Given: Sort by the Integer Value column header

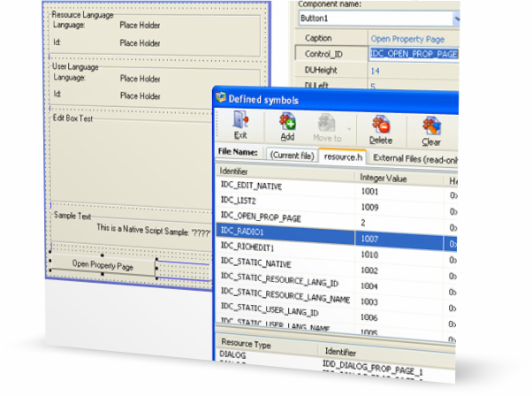Looking at the screenshot, I should (x=398, y=176).
